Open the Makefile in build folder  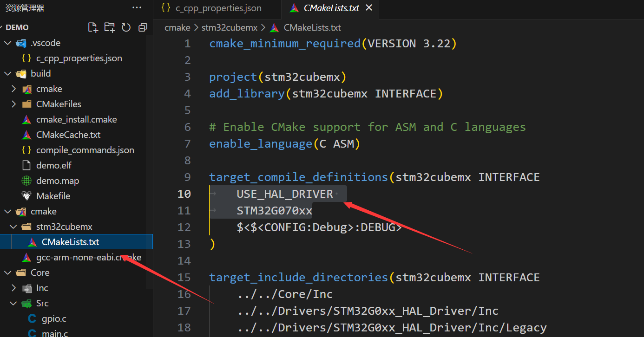tap(53, 196)
